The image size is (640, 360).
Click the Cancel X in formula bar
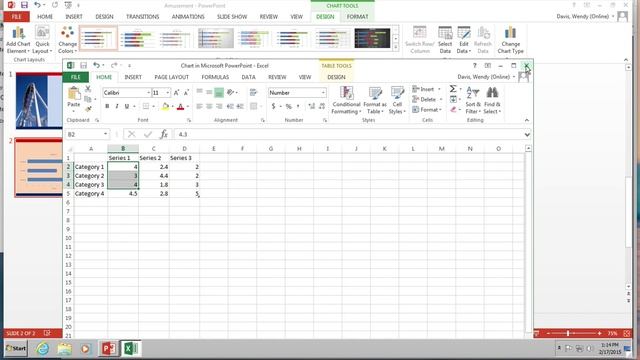131,134
